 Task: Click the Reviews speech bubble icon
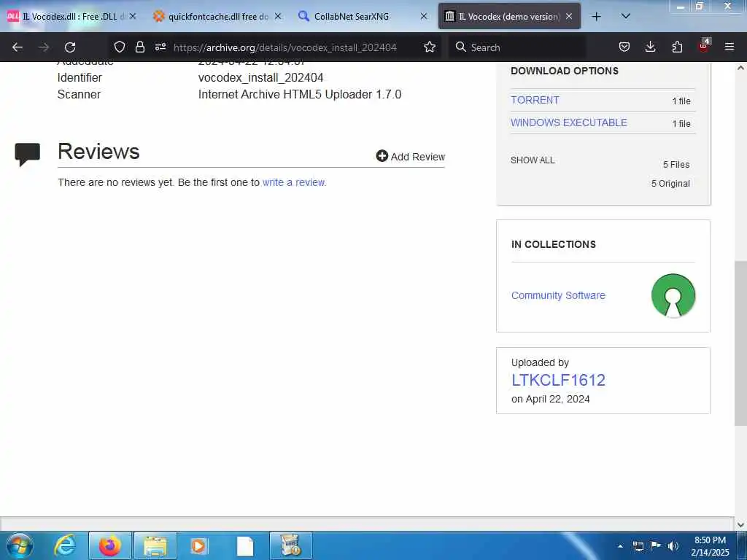point(27,154)
